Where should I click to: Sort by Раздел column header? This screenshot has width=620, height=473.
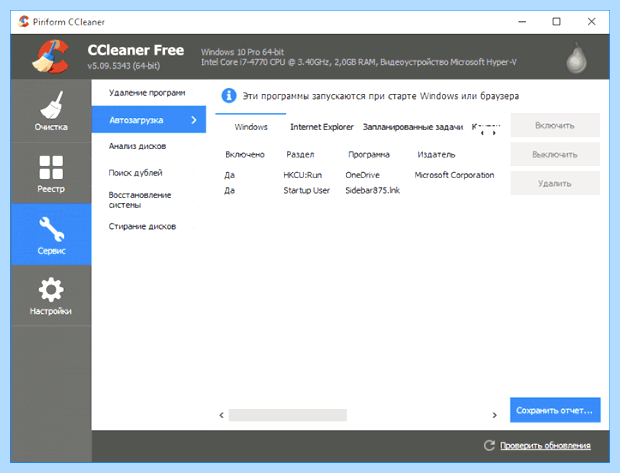tap(300, 155)
